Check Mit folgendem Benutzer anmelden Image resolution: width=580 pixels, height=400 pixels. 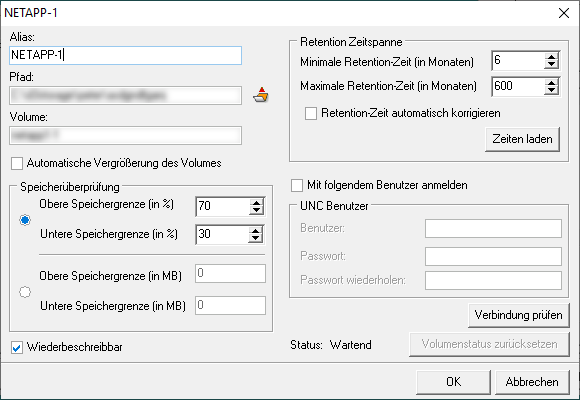[297, 185]
